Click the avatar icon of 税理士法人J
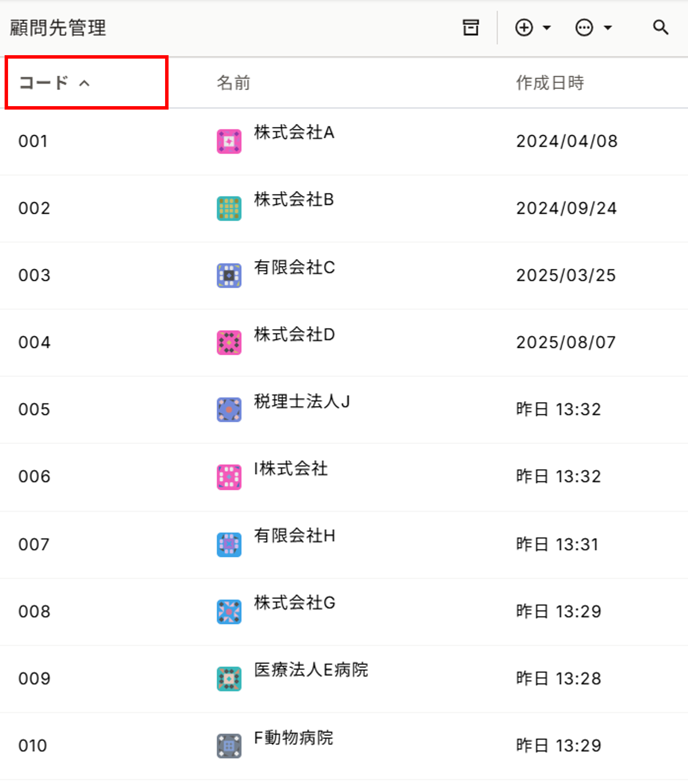 pyautogui.click(x=229, y=410)
